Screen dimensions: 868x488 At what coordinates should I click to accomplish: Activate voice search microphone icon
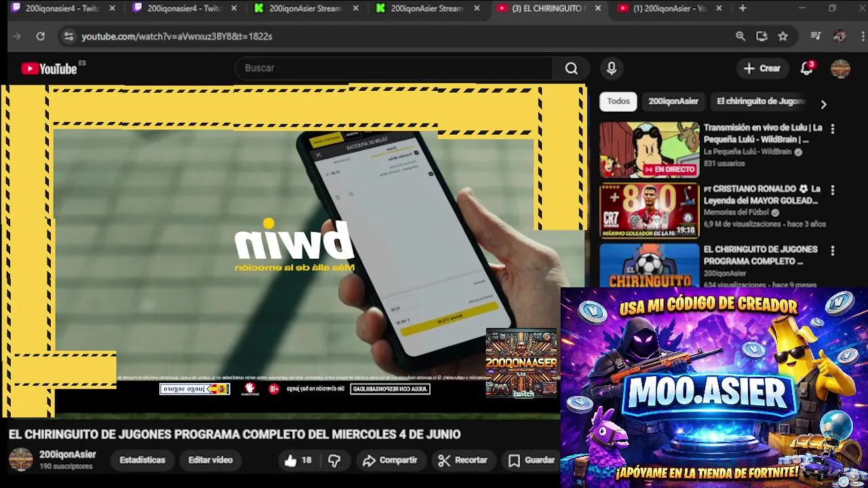pos(612,68)
